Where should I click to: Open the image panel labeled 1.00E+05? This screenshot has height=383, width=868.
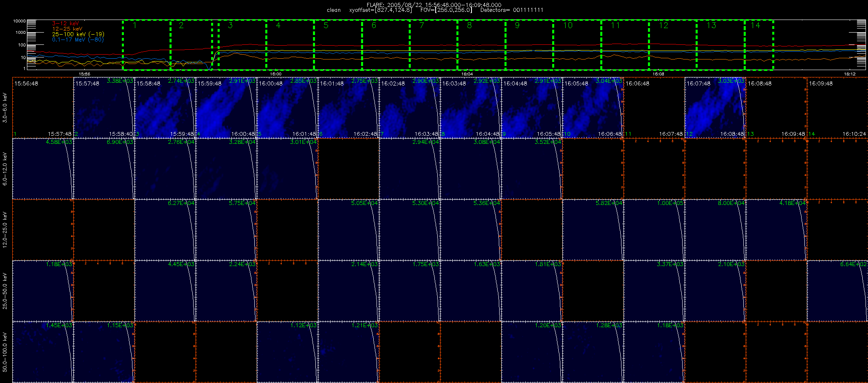click(654, 230)
